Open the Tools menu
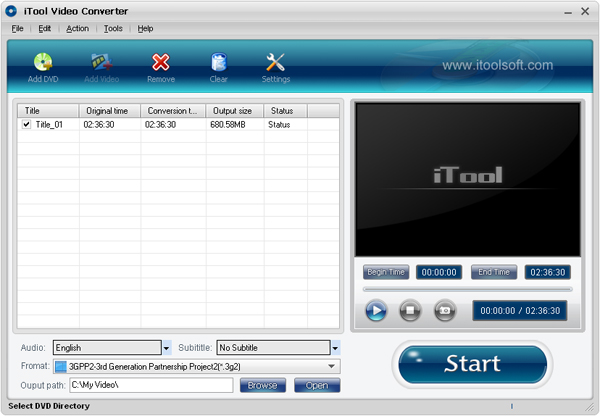 (x=113, y=28)
